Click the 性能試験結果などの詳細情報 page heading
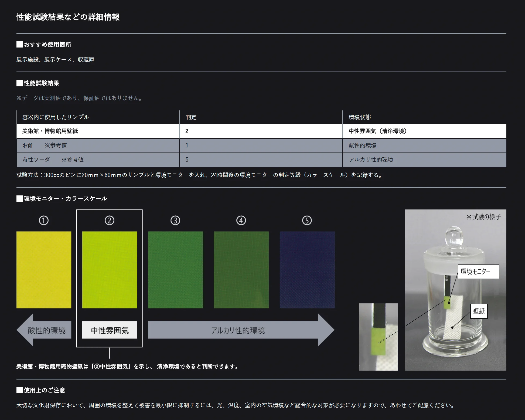 click(x=68, y=17)
